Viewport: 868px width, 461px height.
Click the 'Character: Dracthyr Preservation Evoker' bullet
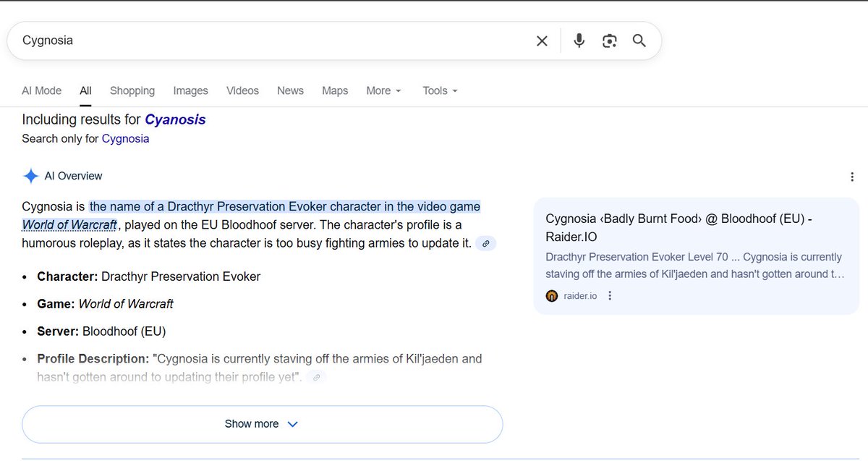point(149,276)
